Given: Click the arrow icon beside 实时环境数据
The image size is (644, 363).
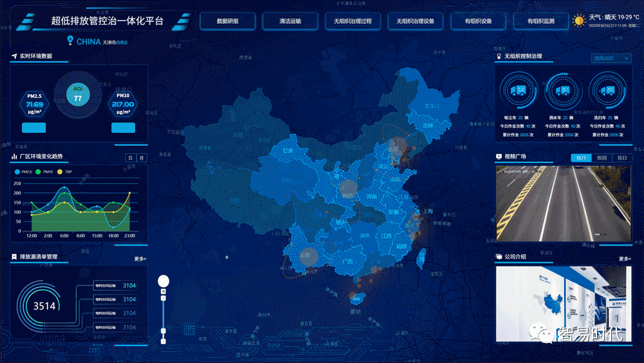Looking at the screenshot, I should click(14, 56).
